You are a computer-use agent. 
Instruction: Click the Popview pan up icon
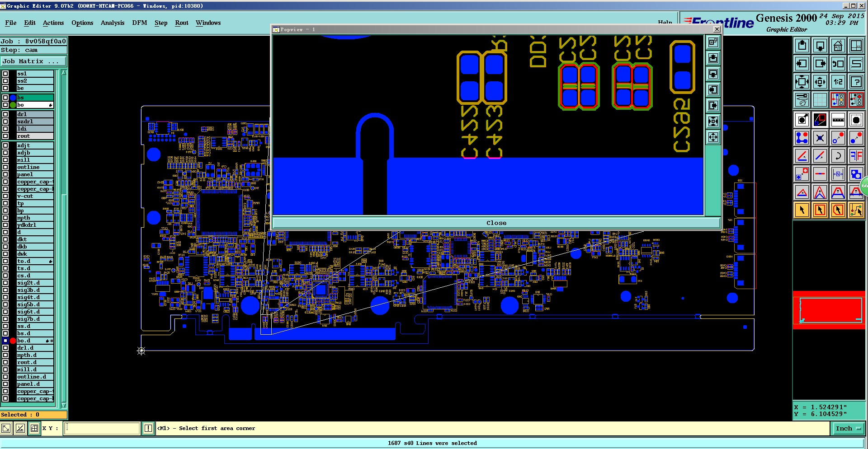[713, 58]
